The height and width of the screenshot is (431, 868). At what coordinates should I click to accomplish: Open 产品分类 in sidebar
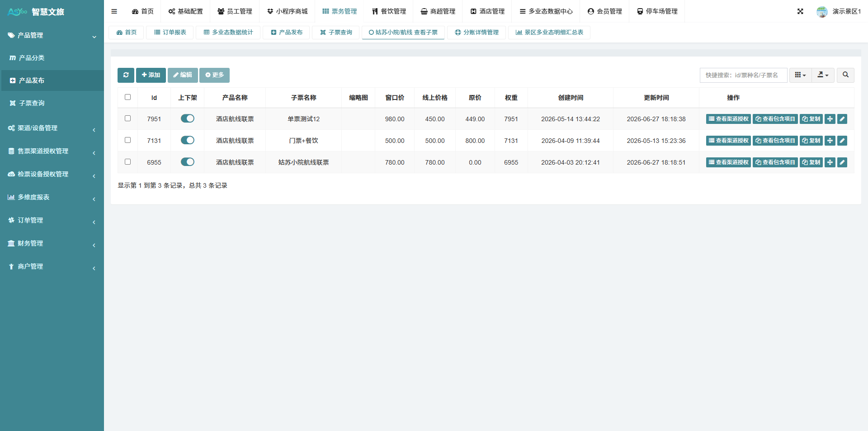click(52, 58)
